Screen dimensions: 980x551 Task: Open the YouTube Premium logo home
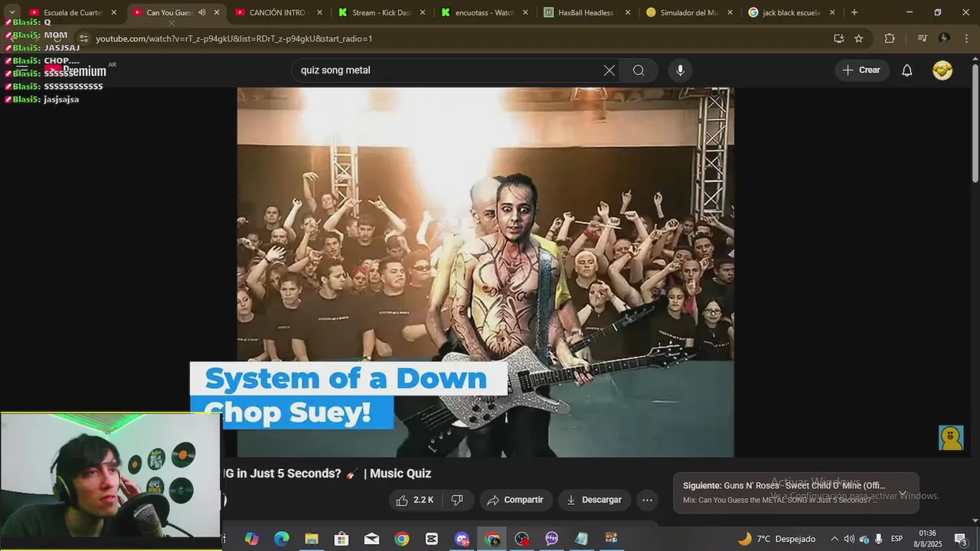[75, 70]
